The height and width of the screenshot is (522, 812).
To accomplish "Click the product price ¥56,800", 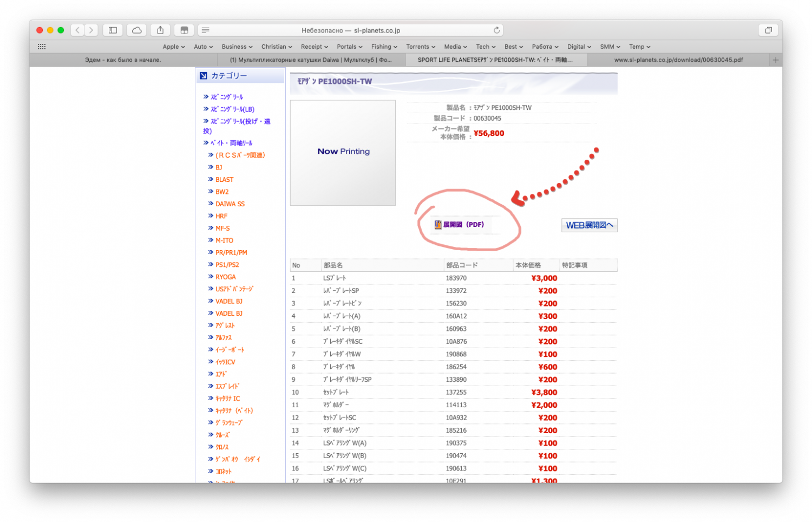I will pos(489,133).
